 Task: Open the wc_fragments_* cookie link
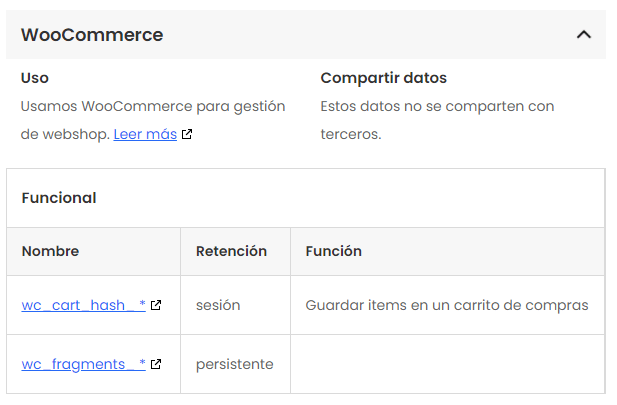point(84,364)
